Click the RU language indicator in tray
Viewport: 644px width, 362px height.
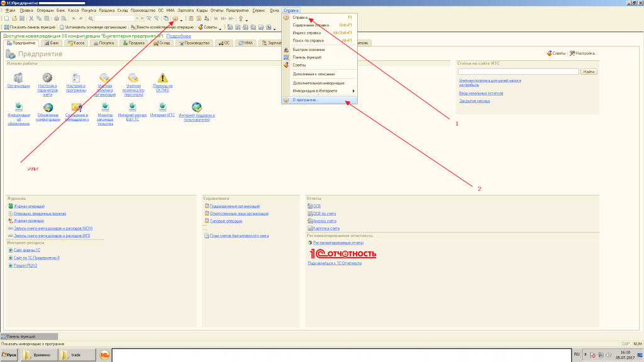577,354
